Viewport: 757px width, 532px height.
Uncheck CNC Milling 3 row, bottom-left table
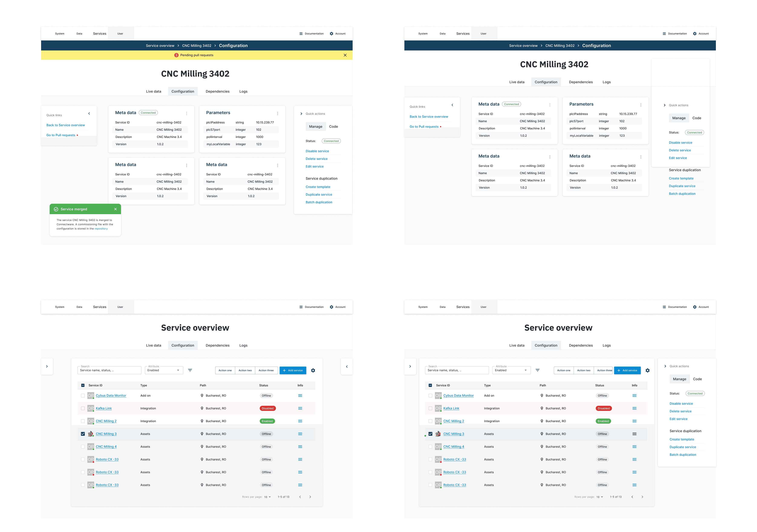pyautogui.click(x=83, y=434)
